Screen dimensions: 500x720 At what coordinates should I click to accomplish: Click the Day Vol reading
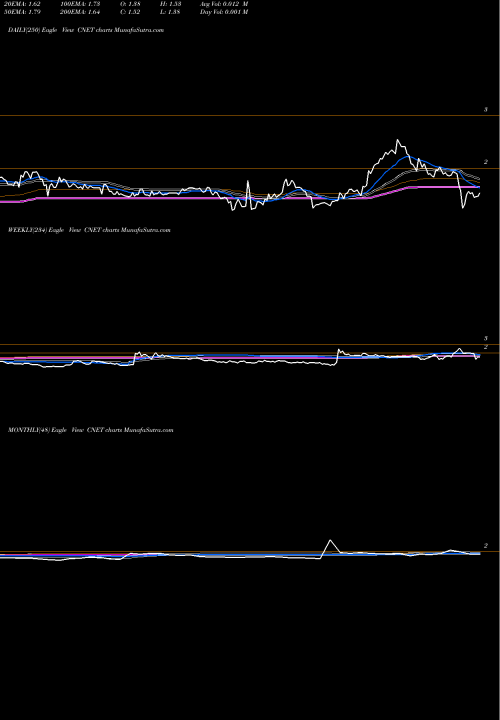click(224, 12)
